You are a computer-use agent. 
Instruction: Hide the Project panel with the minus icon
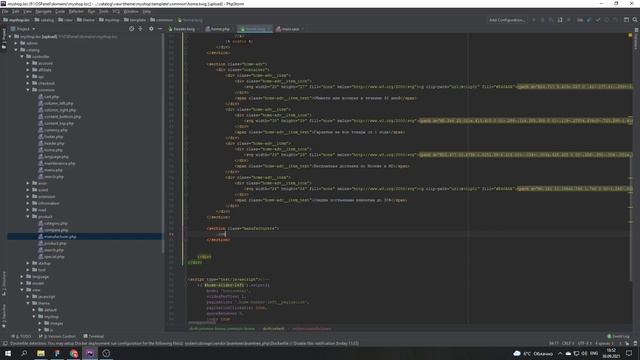coord(160,29)
